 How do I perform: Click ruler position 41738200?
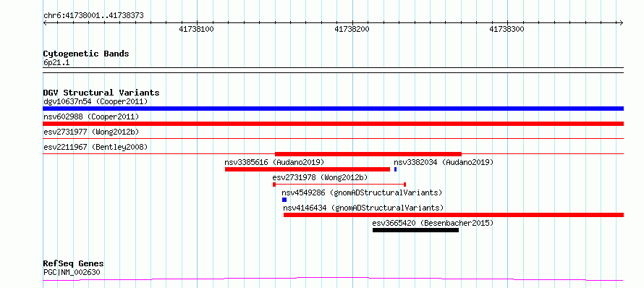click(x=352, y=29)
